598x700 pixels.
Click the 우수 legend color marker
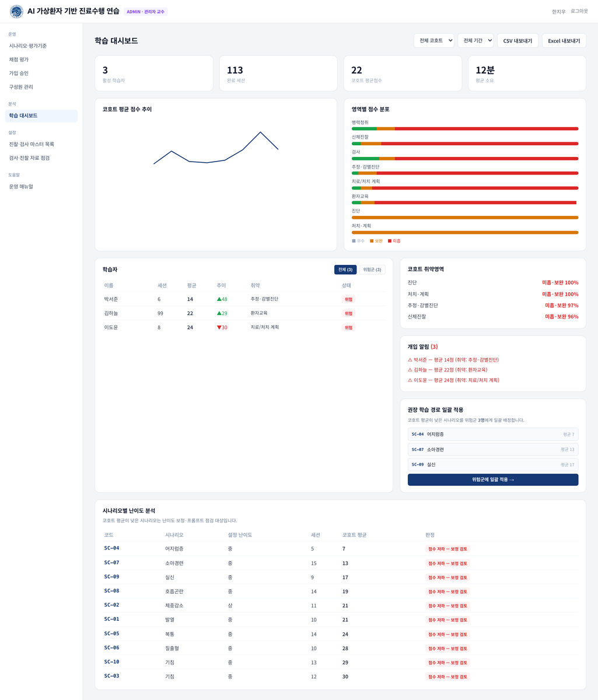point(354,241)
